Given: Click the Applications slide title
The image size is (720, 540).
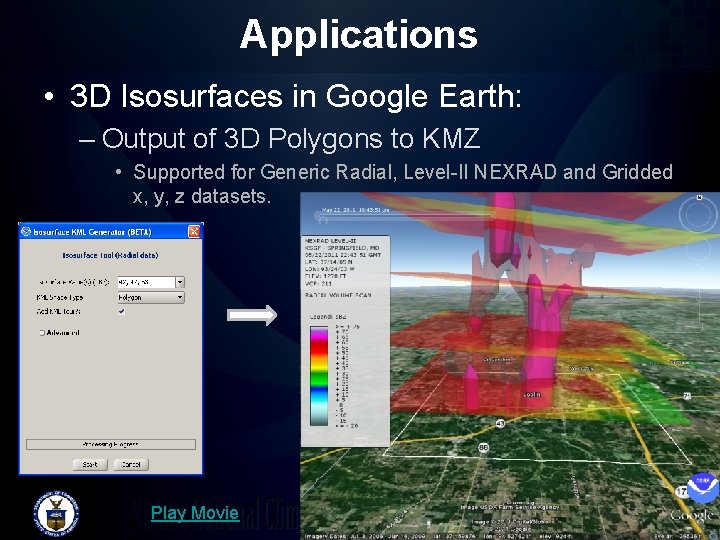Looking at the screenshot, I should 359,34.
